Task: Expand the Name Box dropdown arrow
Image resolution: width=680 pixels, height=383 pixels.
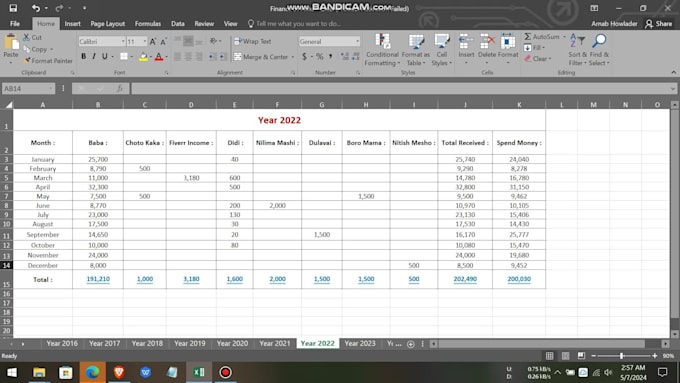Action: (50, 88)
